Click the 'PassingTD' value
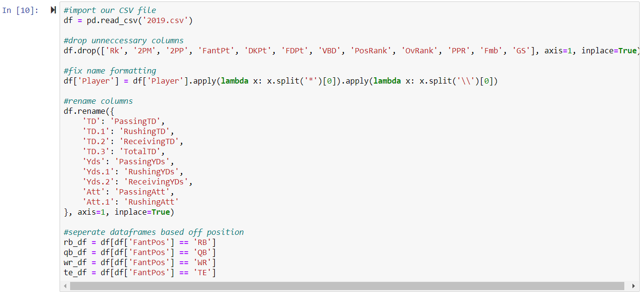The height and width of the screenshot is (292, 644). click(135, 121)
